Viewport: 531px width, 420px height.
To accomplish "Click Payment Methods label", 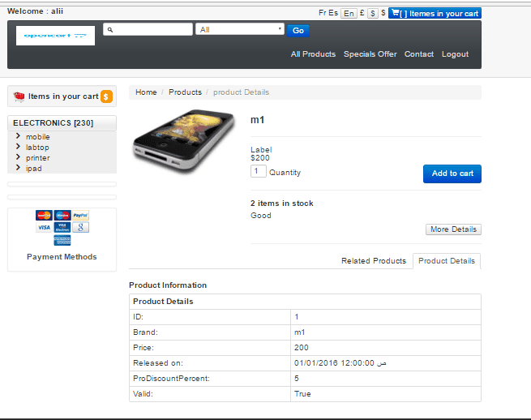I will tap(62, 257).
